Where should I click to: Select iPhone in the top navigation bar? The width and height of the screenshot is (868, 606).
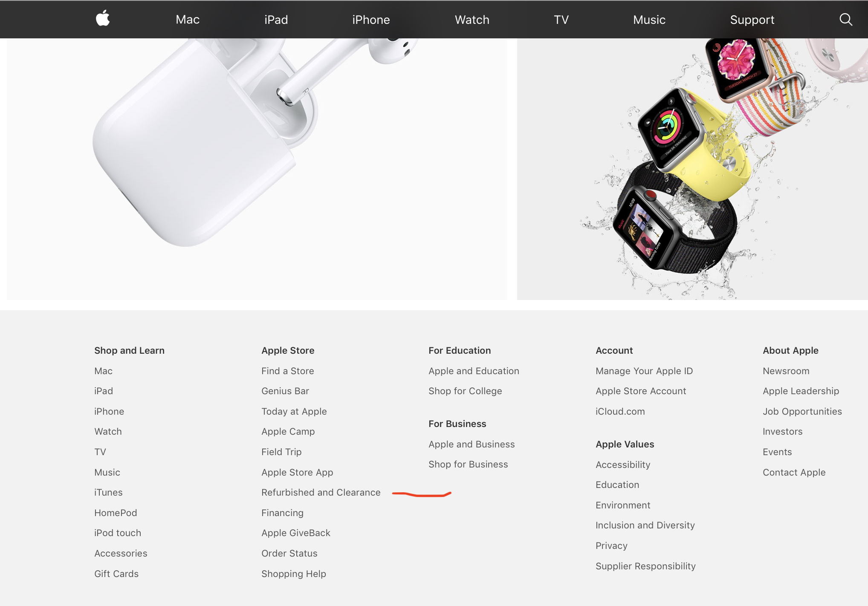pos(371,20)
